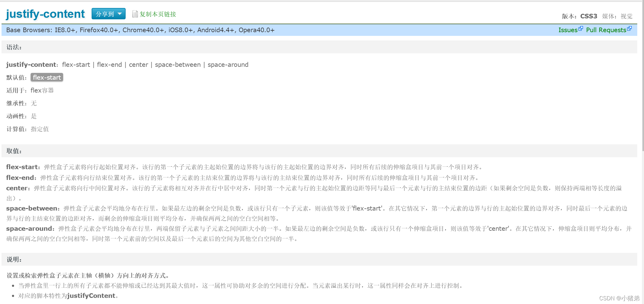Click the justifyContent script property name
The image size is (644, 304).
(91, 296)
